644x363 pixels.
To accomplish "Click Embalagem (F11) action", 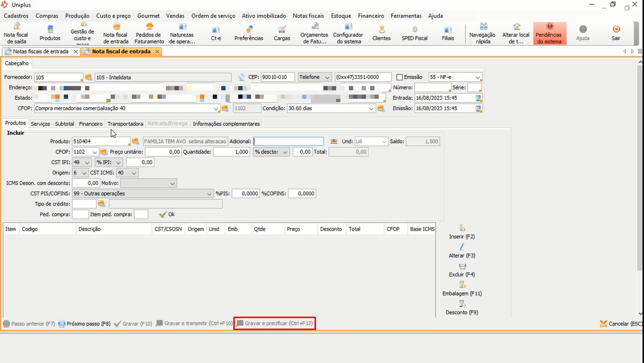I will 462,289.
